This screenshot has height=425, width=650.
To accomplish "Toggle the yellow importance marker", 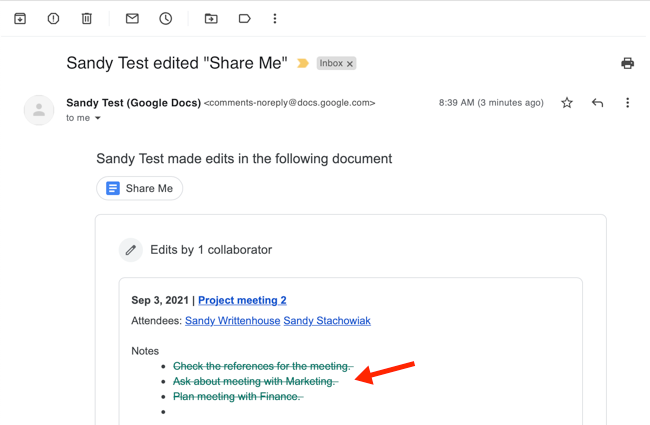I will click(x=303, y=63).
